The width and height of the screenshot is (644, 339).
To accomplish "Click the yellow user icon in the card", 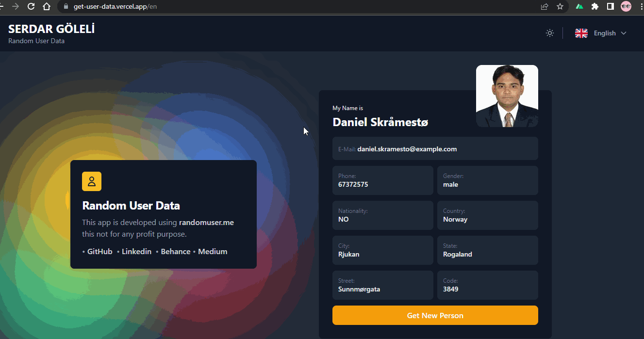I will tap(92, 181).
